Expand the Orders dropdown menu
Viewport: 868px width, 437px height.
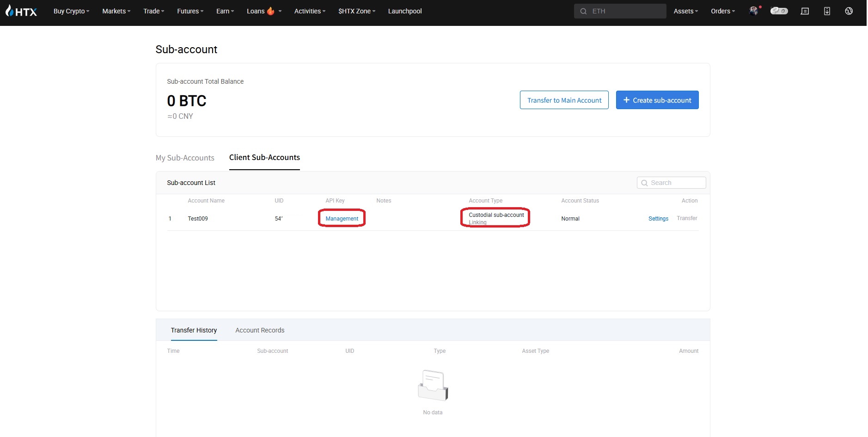click(x=722, y=11)
